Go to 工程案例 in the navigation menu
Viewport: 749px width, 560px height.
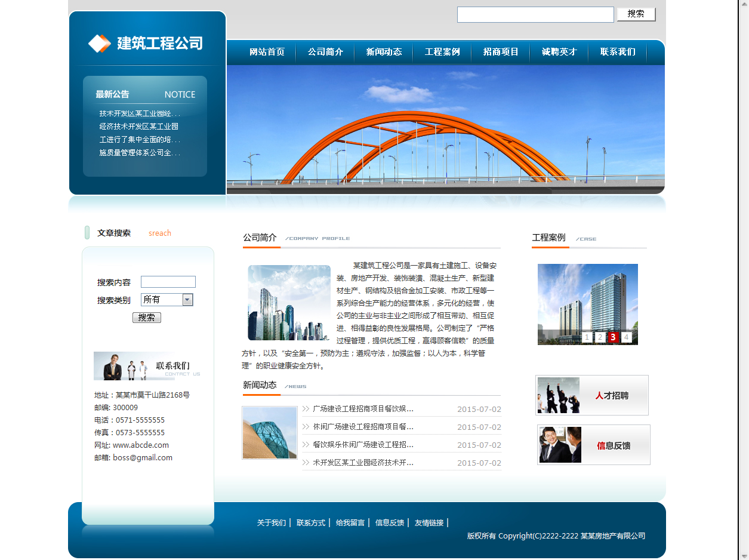(442, 52)
